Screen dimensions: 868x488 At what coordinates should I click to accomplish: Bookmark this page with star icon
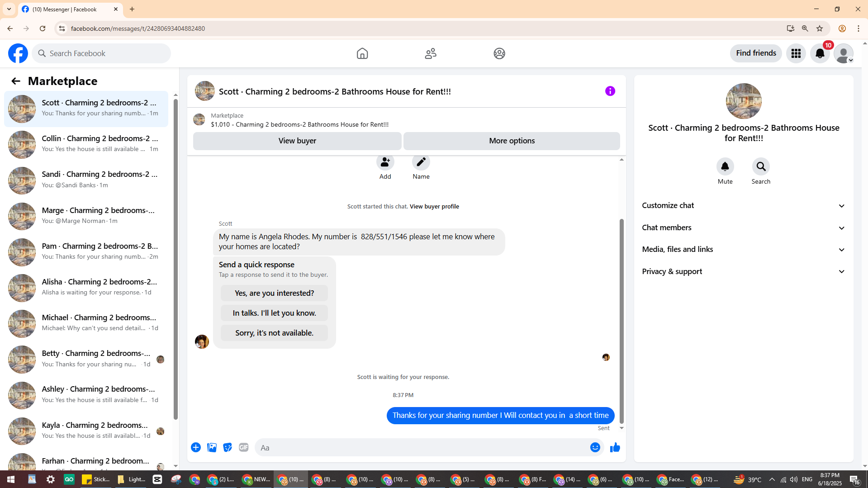pos(820,28)
